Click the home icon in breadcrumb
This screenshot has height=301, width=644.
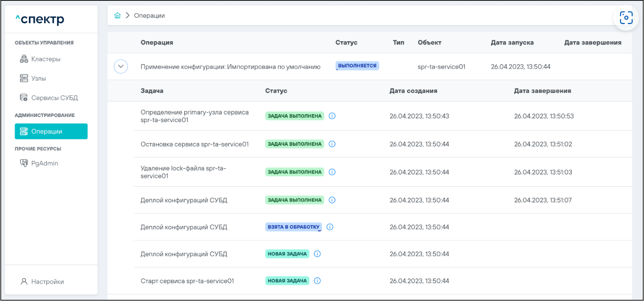[x=118, y=16]
